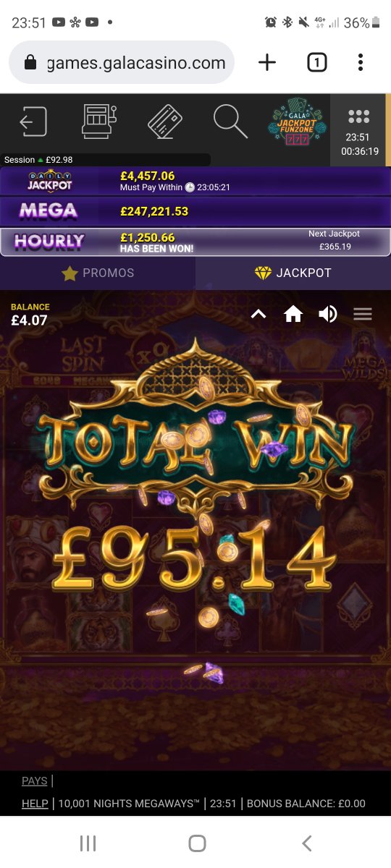Select the Daily Jackpot banner
Image resolution: width=391 pixels, height=868 pixels.
(x=195, y=181)
